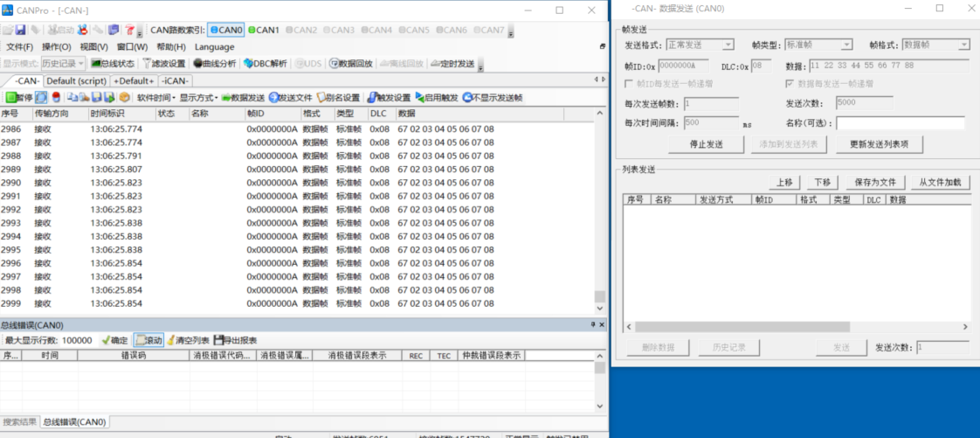Open DBC解析 parser tool
This screenshot has height=438, width=980.
coord(265,64)
